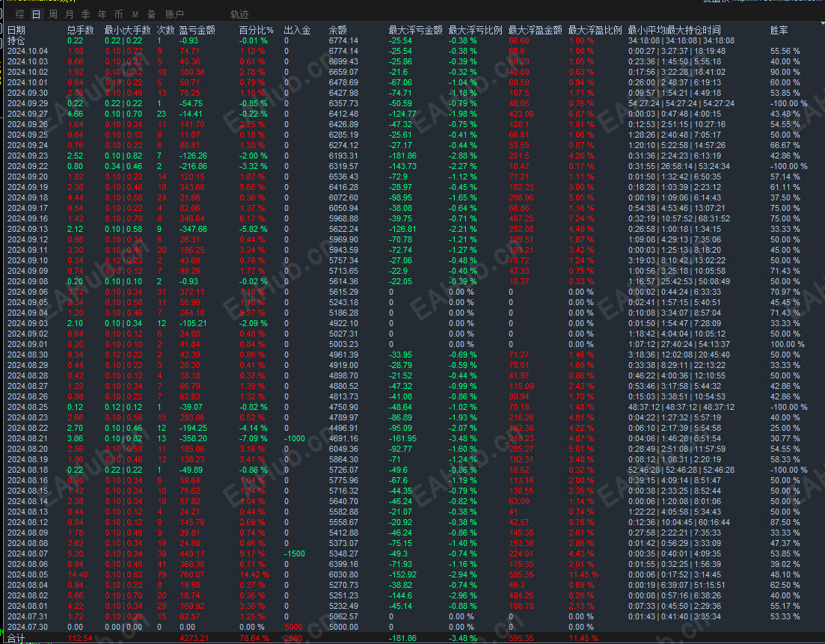Click the small arrow beside the 胜率 header
This screenshot has width=825, height=644.
[x=822, y=24]
